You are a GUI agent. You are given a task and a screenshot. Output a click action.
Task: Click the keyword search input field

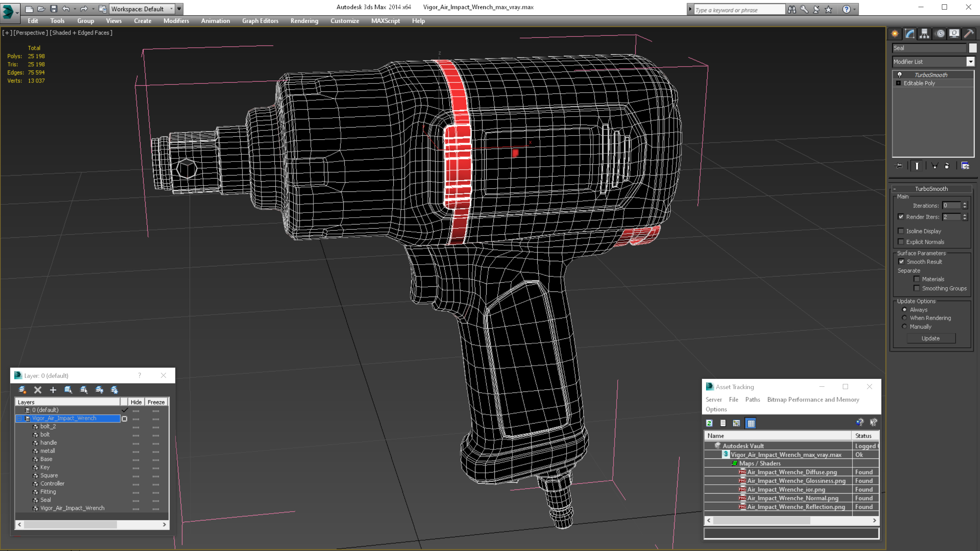[739, 10]
